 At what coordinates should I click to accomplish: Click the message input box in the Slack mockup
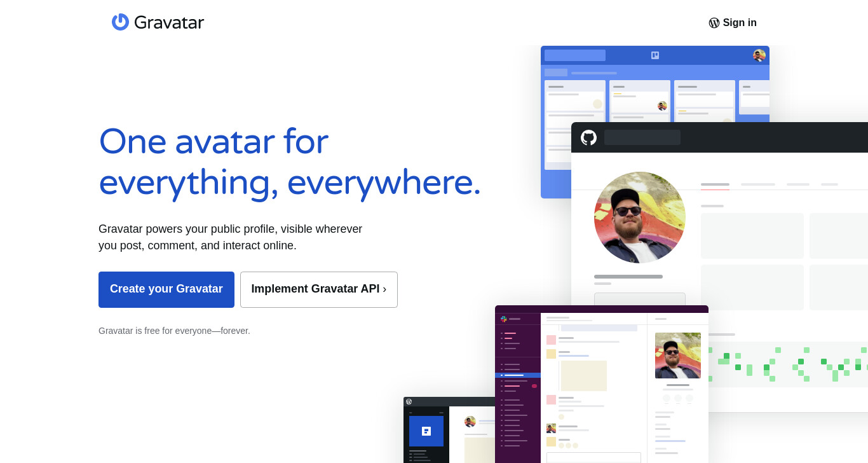point(593,457)
